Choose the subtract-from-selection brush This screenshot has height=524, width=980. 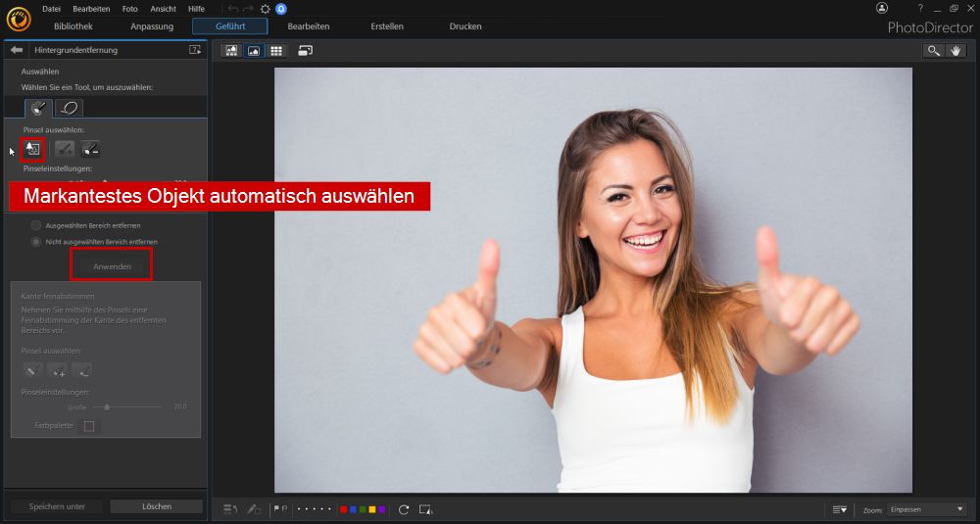point(90,149)
